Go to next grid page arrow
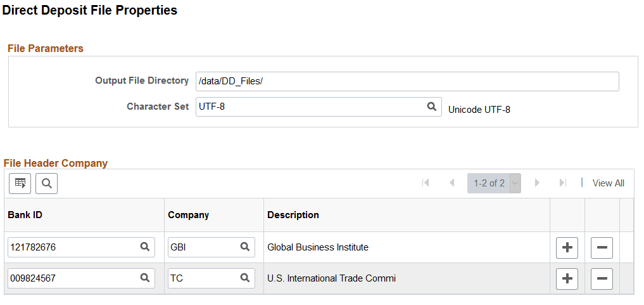 pyautogui.click(x=537, y=183)
